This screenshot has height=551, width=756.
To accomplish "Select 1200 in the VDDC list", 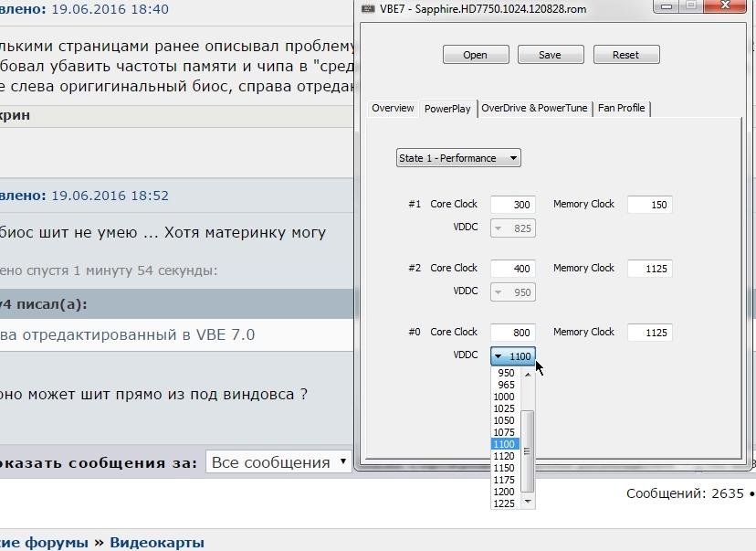I will pos(506,492).
